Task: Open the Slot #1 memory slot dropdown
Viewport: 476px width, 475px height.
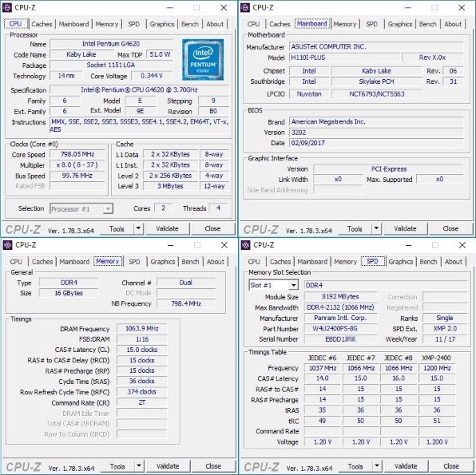Action: click(x=273, y=285)
